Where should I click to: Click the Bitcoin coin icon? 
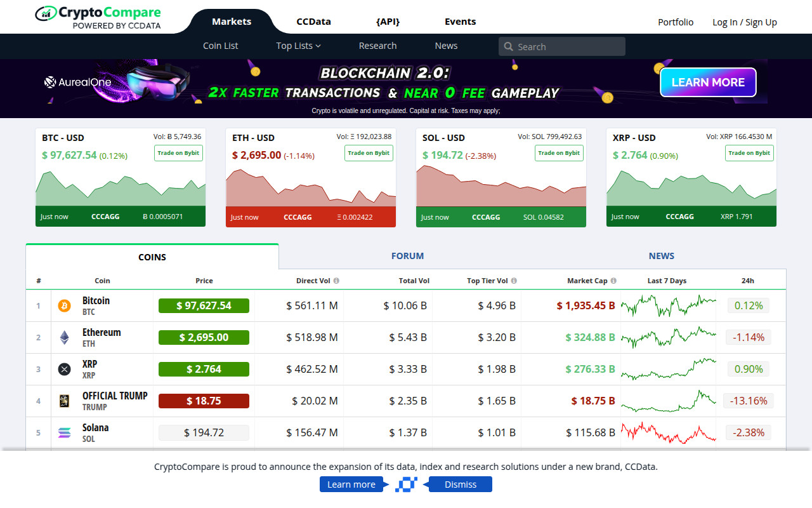coord(65,306)
